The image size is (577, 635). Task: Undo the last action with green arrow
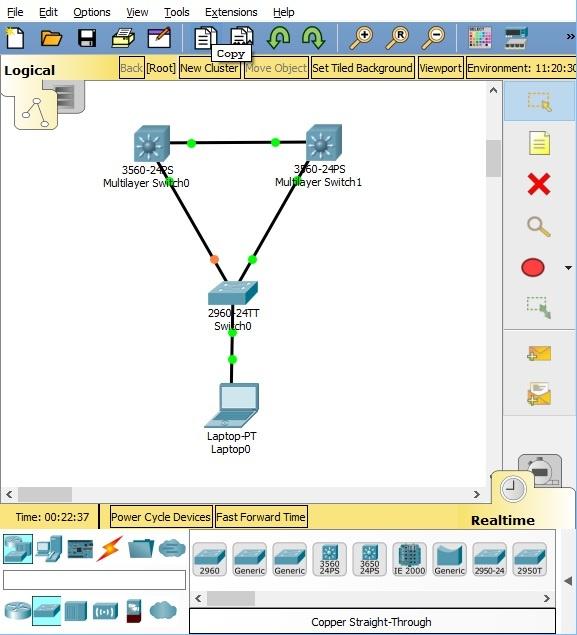click(279, 38)
